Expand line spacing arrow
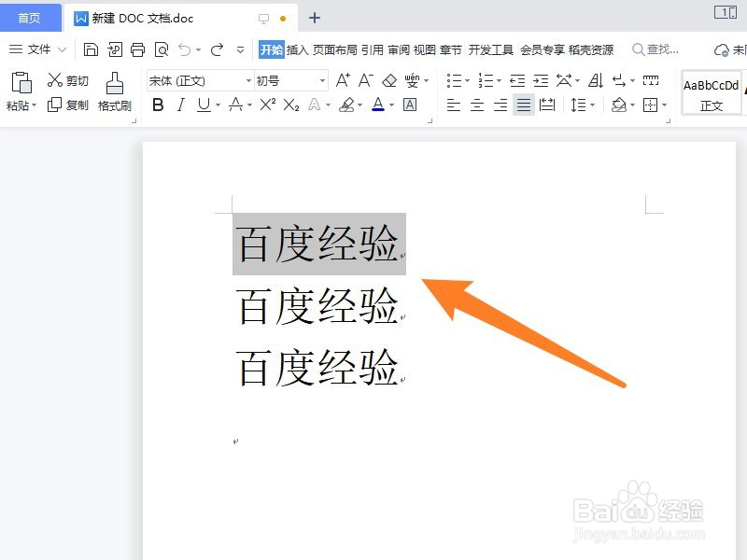The image size is (747, 560). 592,105
